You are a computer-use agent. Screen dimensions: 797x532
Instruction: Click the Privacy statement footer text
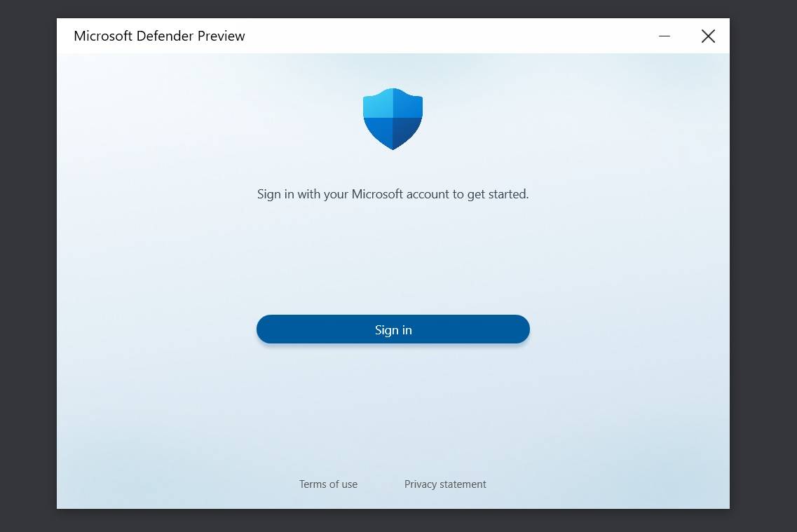click(x=445, y=484)
